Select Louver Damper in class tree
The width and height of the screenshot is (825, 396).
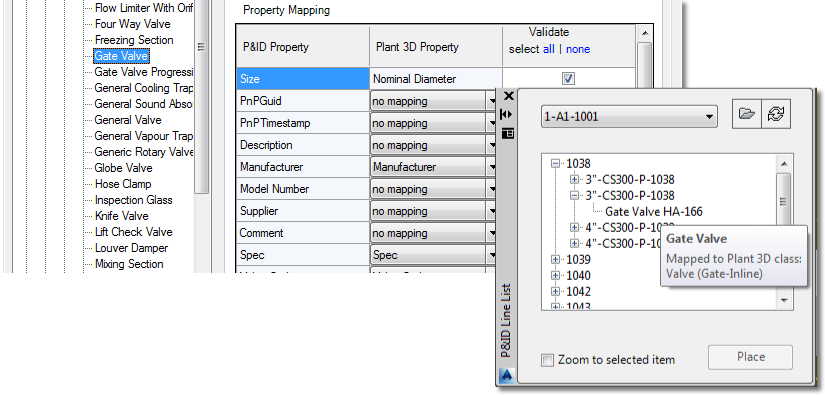point(132,248)
